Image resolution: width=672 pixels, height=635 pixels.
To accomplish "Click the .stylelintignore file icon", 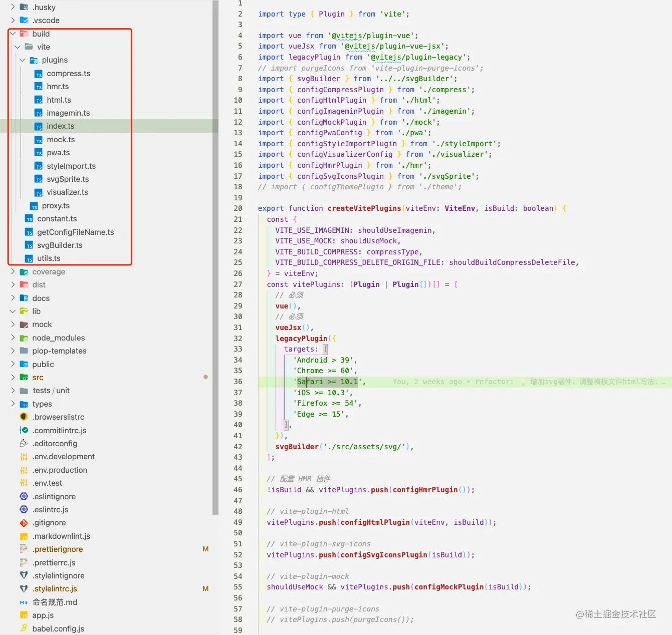I will [24, 575].
